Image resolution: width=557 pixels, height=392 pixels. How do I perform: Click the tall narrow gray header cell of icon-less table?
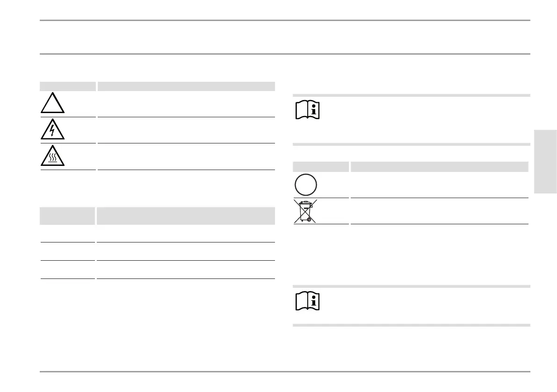tap(67, 216)
